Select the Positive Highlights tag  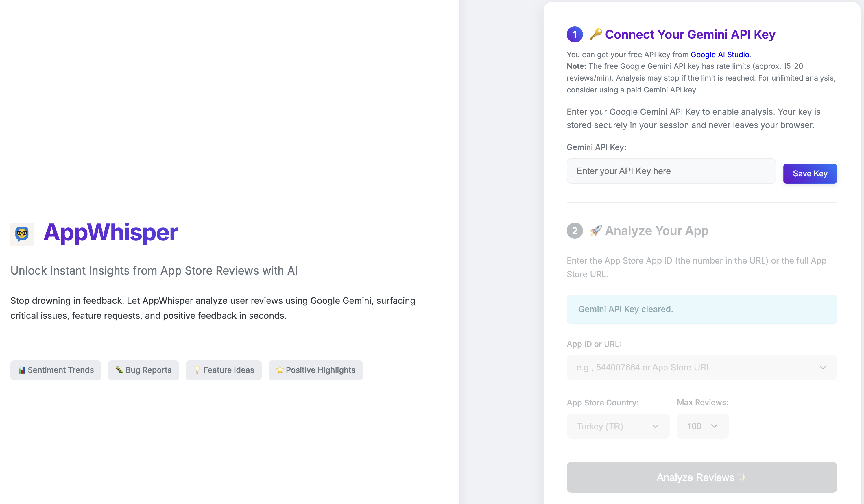tap(315, 370)
